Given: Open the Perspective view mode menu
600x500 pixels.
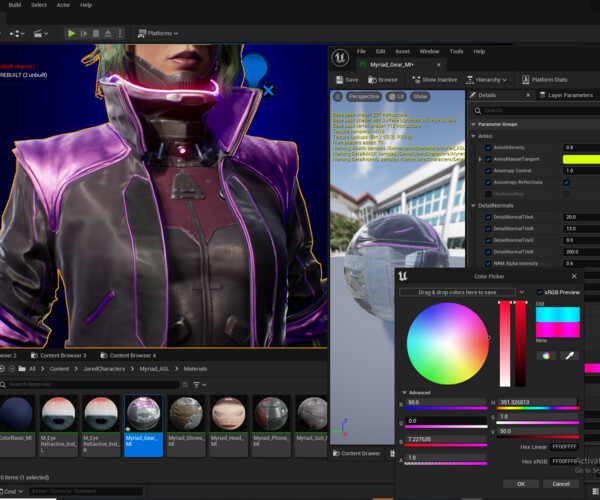Looking at the screenshot, I should click(x=364, y=96).
